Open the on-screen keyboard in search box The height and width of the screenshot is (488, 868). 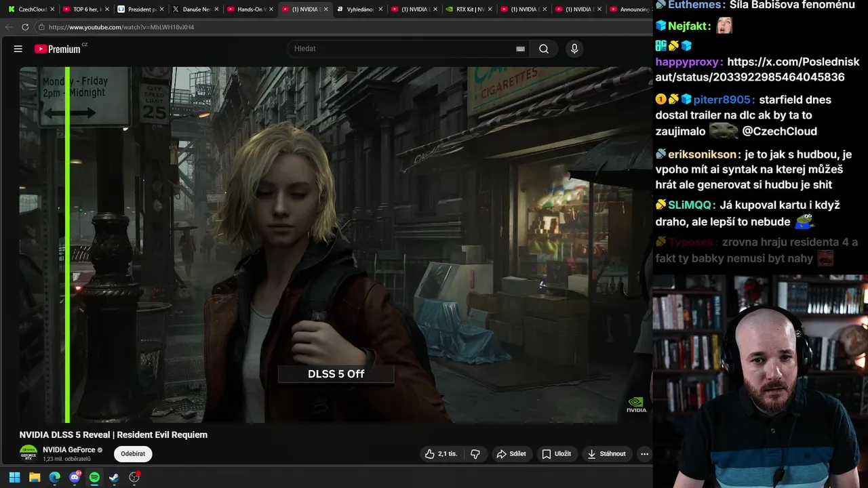(520, 49)
